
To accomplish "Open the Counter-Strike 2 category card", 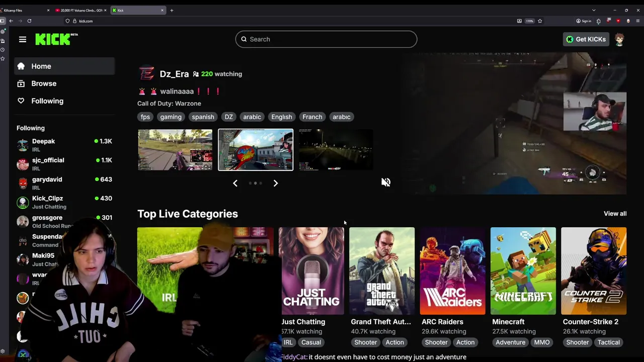I will point(594,271).
